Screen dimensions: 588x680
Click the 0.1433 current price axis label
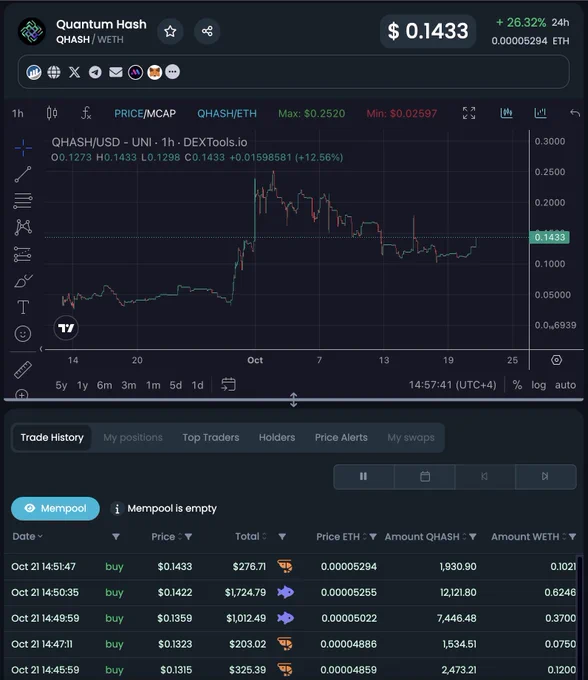(549, 237)
